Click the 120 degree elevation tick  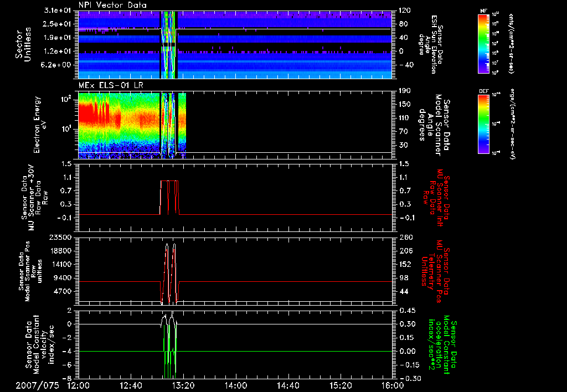click(405, 11)
